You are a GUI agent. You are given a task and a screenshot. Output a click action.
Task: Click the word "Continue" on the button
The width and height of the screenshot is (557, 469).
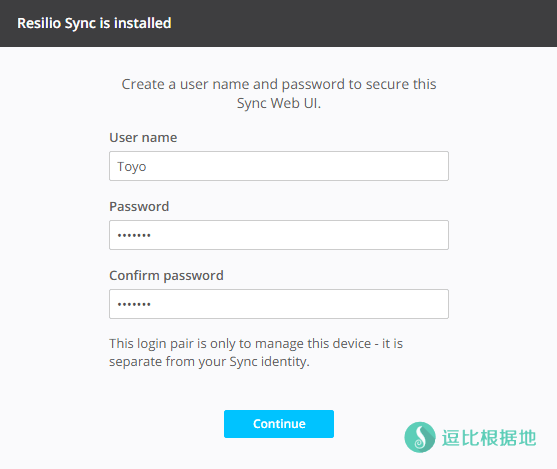279,424
